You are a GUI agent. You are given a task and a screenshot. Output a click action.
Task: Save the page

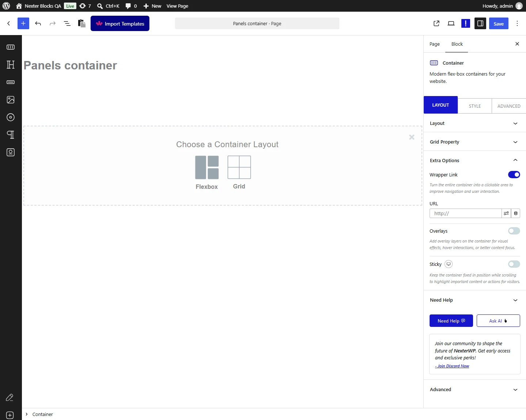click(x=499, y=23)
